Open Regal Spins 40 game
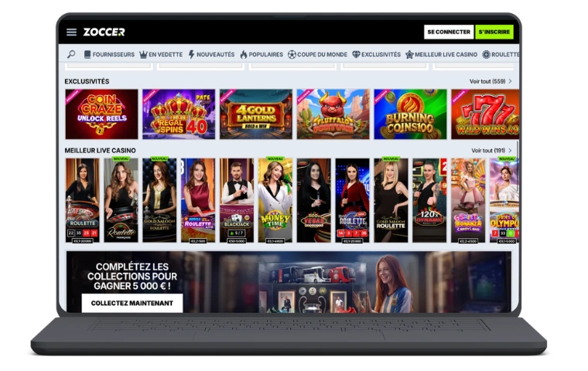The height and width of the screenshot is (371, 588). (x=179, y=114)
